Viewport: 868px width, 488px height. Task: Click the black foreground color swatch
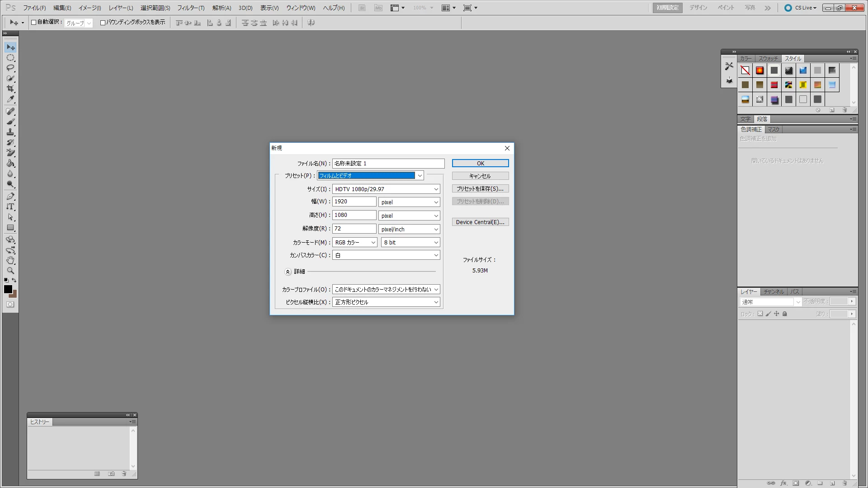8,289
